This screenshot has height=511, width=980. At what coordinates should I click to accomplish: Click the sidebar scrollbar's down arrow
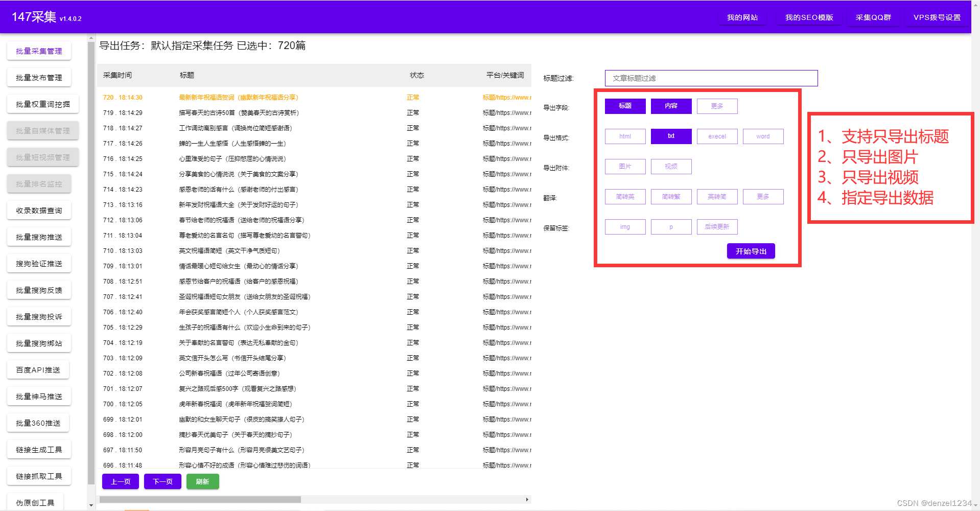pyautogui.click(x=91, y=505)
